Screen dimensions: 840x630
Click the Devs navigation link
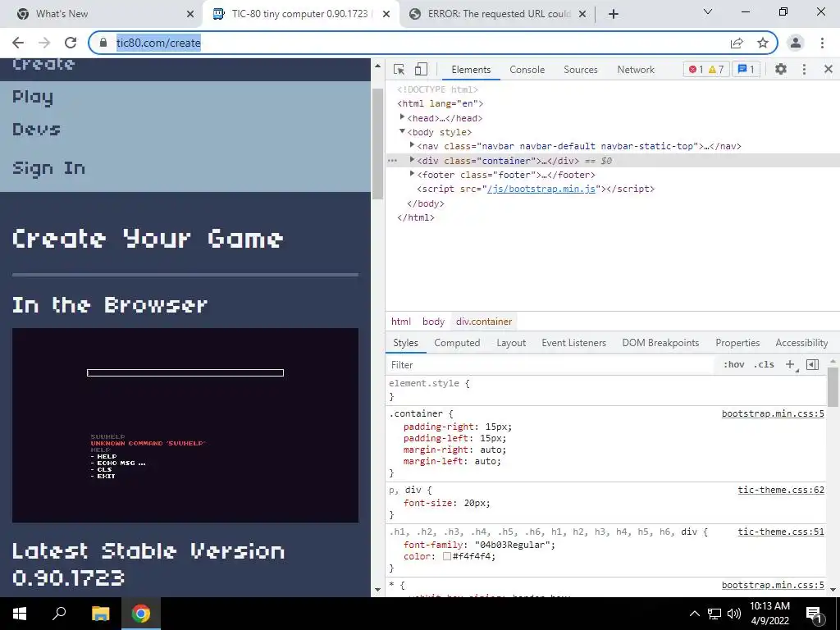click(x=36, y=129)
